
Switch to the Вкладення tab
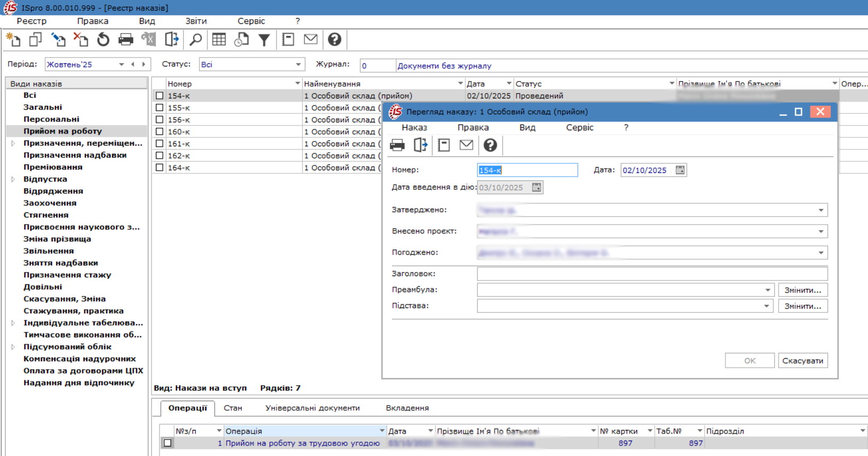pos(407,408)
